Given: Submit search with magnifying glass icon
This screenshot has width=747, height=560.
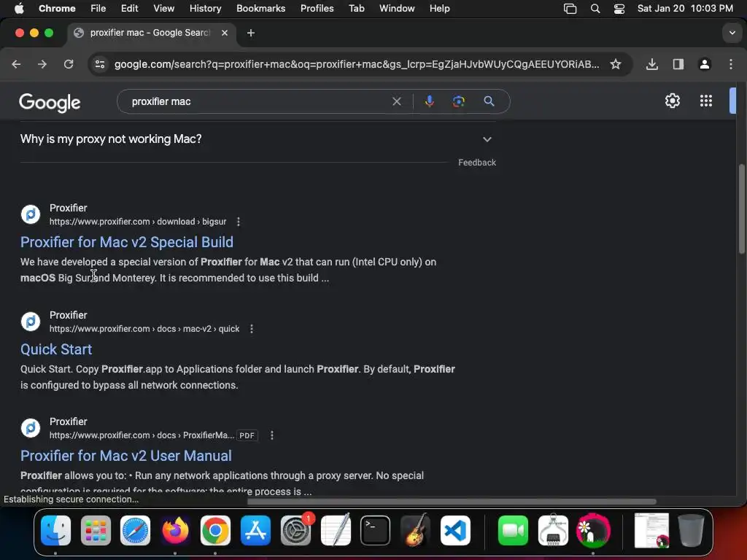Looking at the screenshot, I should point(489,101).
